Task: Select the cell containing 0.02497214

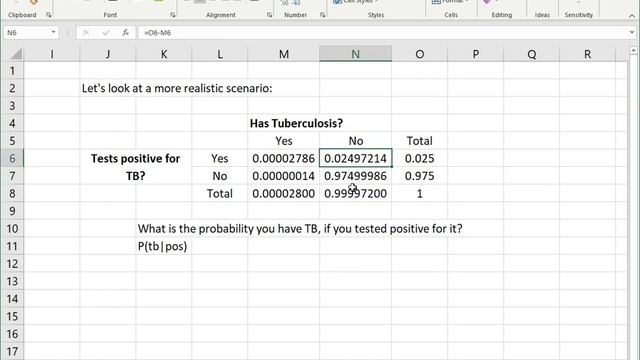Action: (x=356, y=158)
